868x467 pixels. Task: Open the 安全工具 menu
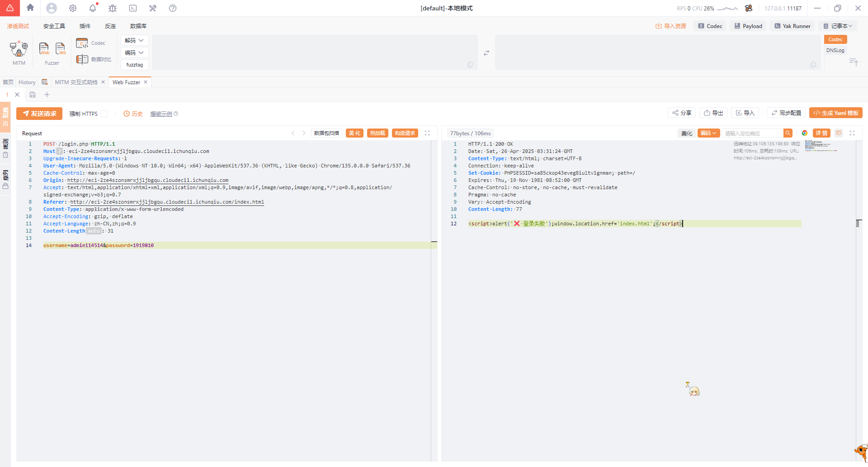coord(54,26)
